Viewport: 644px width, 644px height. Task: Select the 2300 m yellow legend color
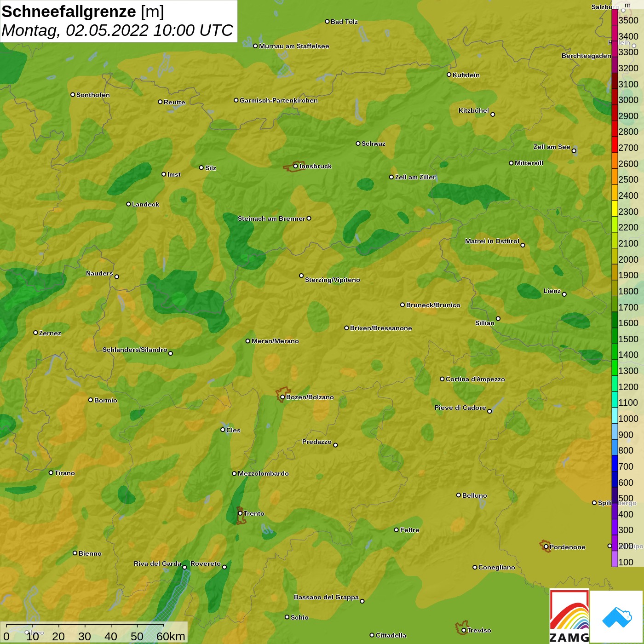[x=615, y=208]
